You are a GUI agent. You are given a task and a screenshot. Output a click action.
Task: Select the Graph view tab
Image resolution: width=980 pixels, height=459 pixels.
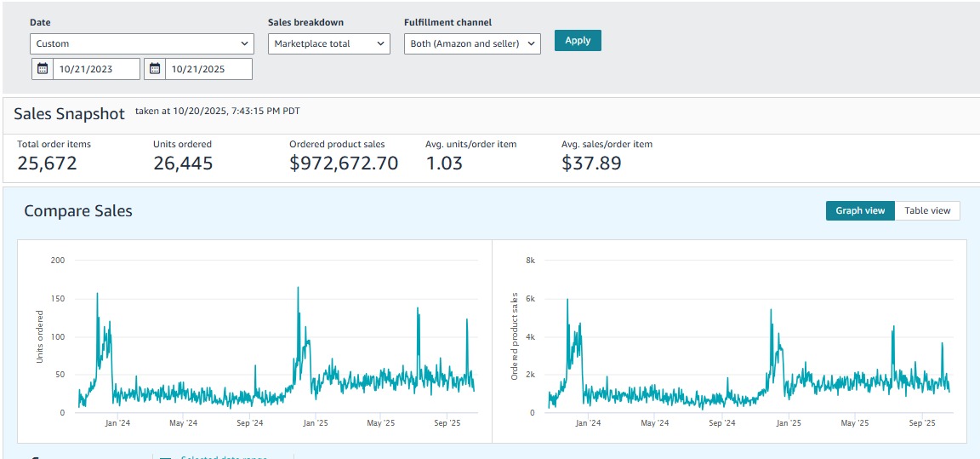[x=860, y=210]
